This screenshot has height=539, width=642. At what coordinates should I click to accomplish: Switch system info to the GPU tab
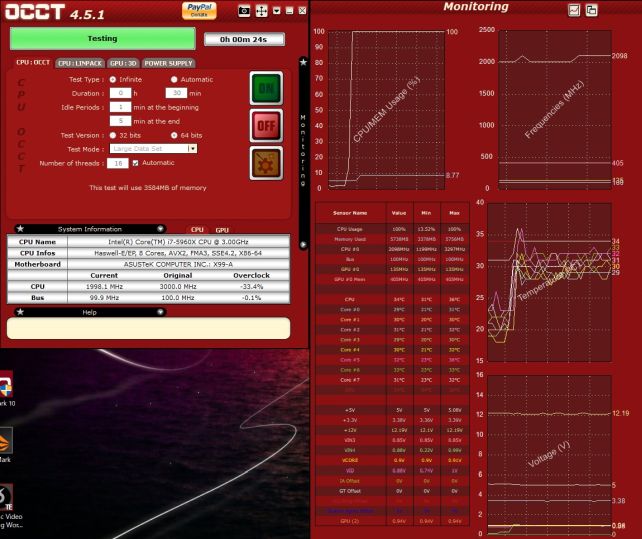[x=222, y=230]
